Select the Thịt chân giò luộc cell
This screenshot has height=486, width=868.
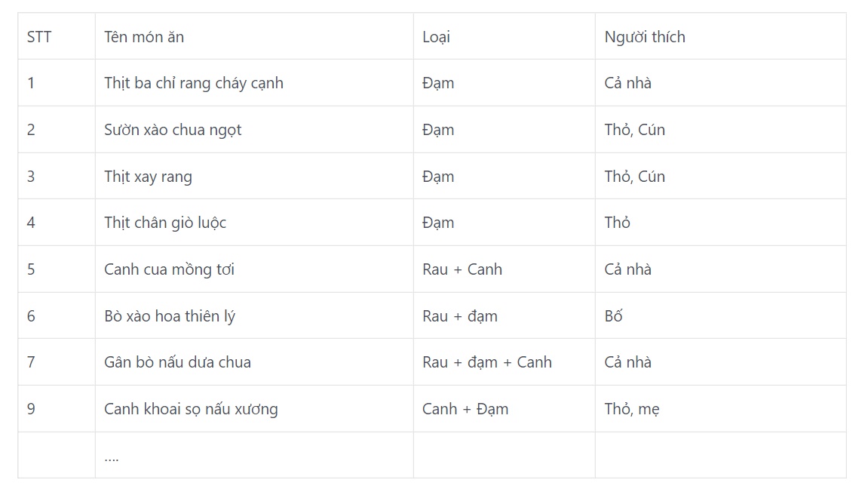(x=254, y=223)
